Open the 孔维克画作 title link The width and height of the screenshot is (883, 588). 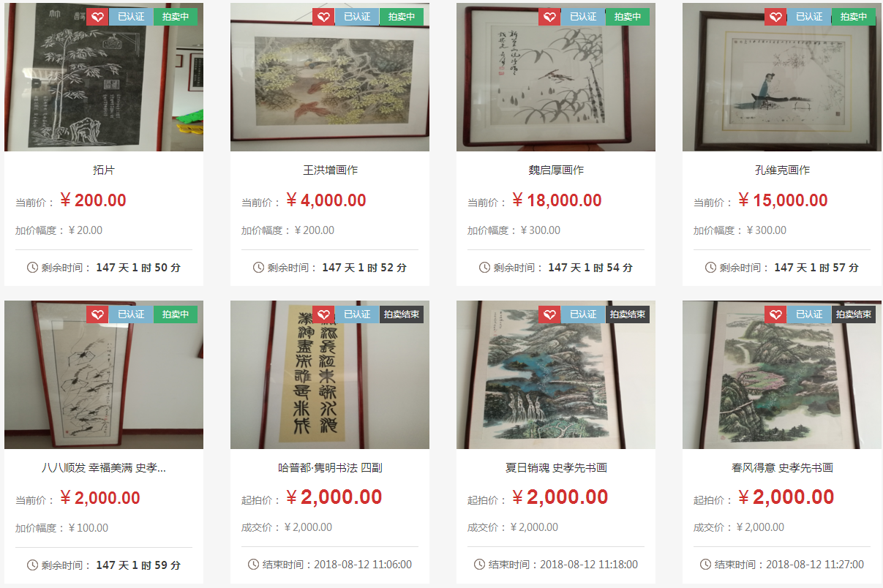(x=782, y=170)
